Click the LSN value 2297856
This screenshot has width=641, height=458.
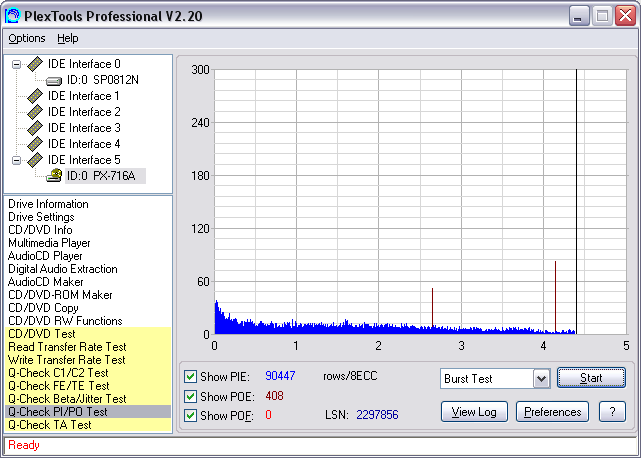[377, 415]
